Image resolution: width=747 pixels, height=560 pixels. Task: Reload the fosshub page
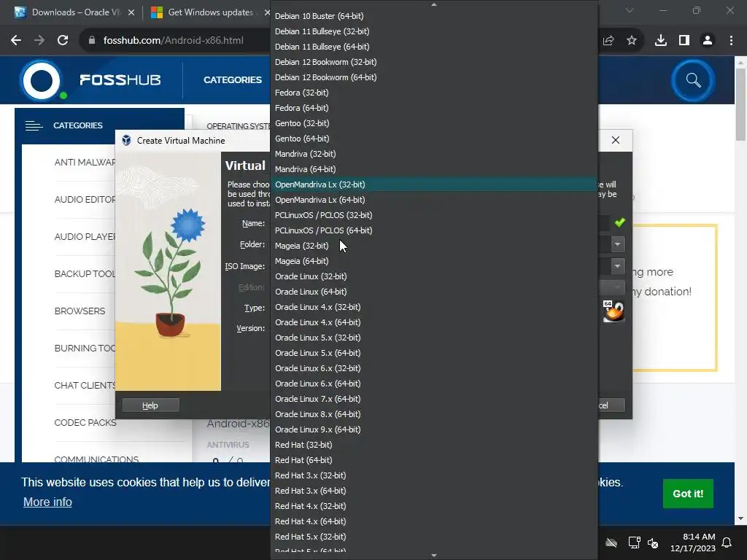pos(63,41)
